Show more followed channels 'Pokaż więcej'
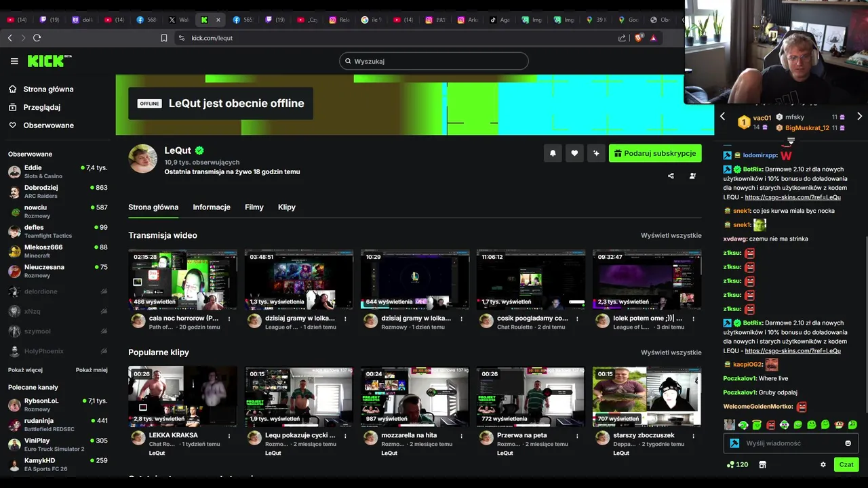Screen dimensions: 868x488 click(25, 370)
